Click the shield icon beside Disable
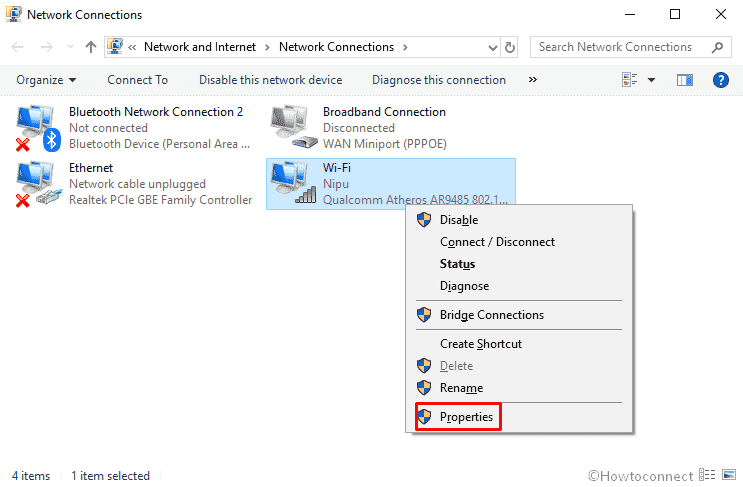This screenshot has width=743, height=487. point(424,220)
